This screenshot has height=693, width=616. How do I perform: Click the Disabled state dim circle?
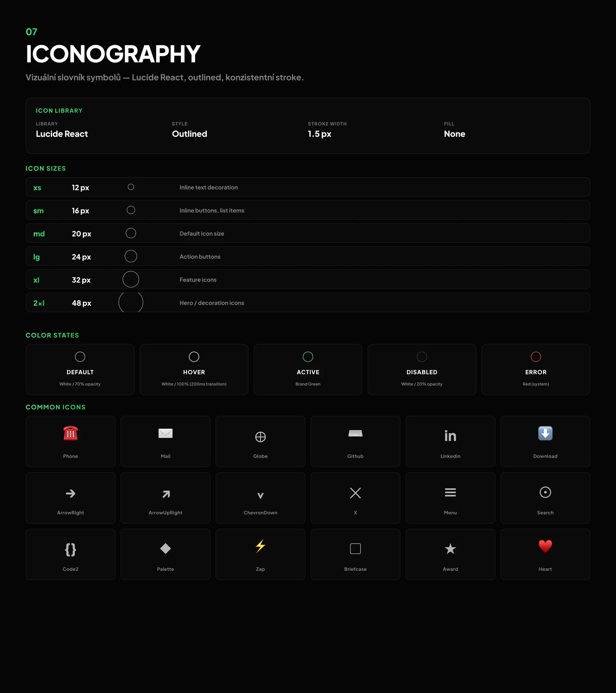[x=422, y=357]
